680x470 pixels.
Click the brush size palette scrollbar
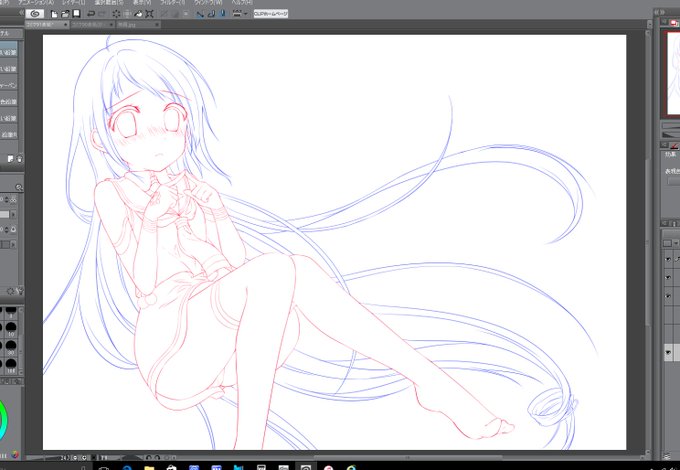(x=21, y=340)
